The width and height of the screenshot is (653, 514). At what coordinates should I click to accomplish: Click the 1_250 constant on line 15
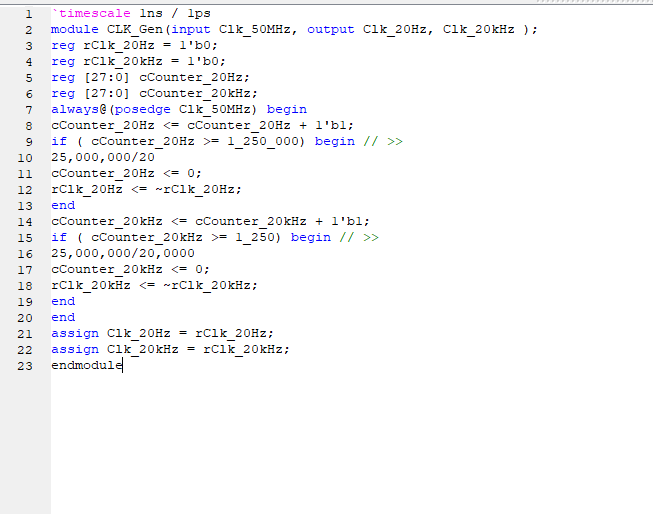tap(255, 237)
